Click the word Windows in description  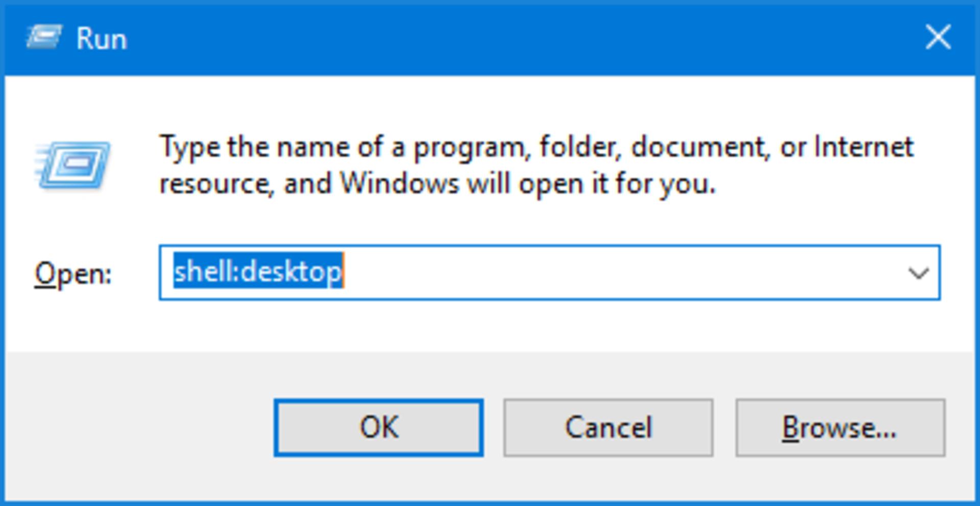point(400,183)
